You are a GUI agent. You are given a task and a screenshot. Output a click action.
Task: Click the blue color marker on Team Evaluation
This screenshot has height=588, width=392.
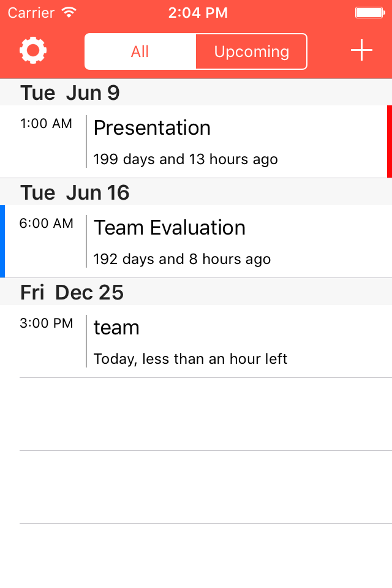pyautogui.click(x=2, y=241)
